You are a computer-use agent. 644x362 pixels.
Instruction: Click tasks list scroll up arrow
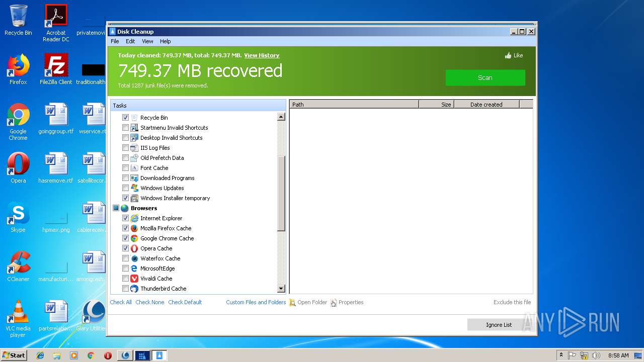pos(281,117)
